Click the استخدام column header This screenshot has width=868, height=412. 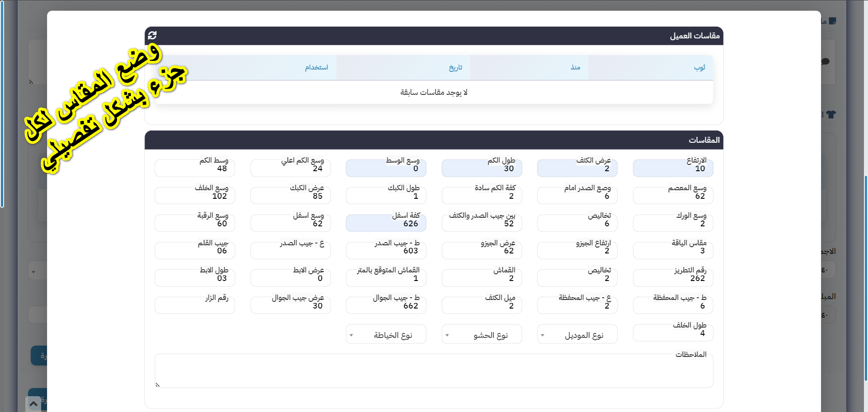pos(245,68)
